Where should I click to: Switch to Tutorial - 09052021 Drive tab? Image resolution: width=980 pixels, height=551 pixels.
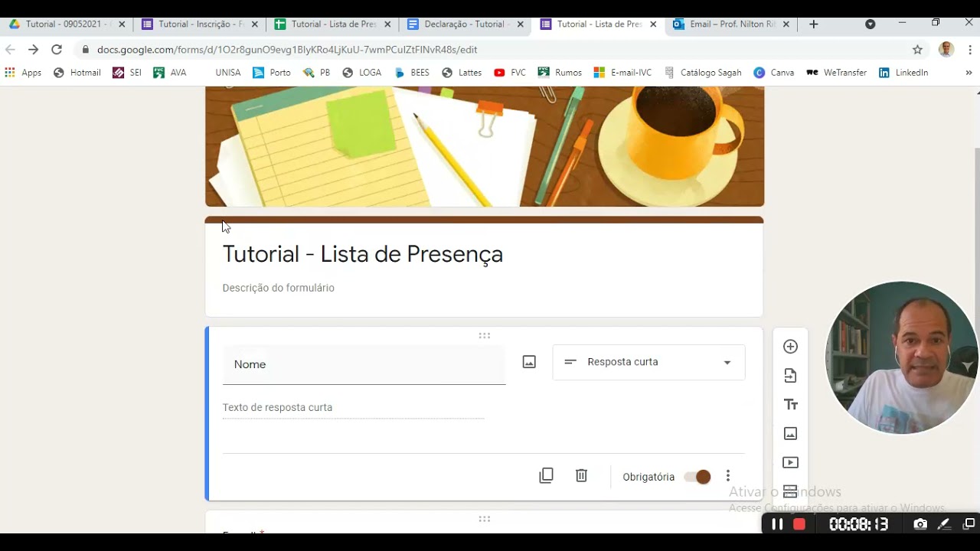pyautogui.click(x=67, y=24)
